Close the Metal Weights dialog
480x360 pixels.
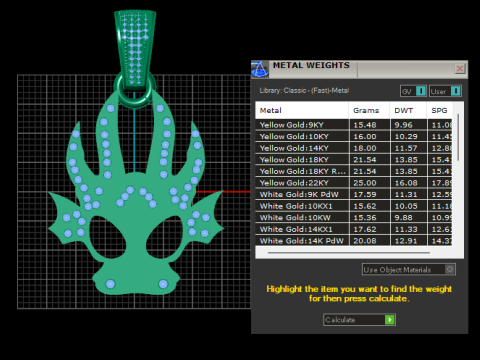click(460, 69)
